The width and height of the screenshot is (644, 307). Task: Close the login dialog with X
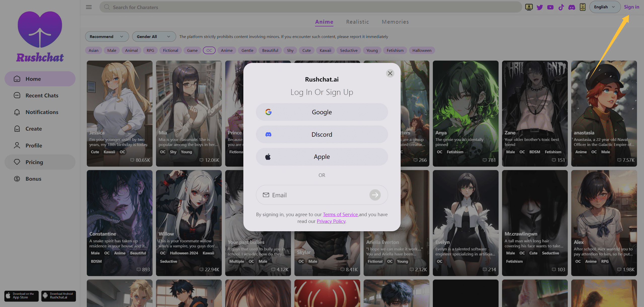[x=390, y=73]
